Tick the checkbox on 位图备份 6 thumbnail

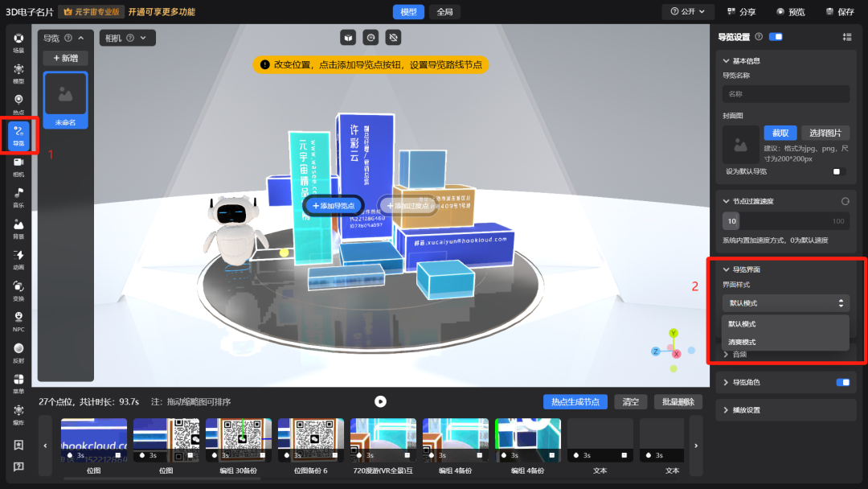[x=335, y=455]
